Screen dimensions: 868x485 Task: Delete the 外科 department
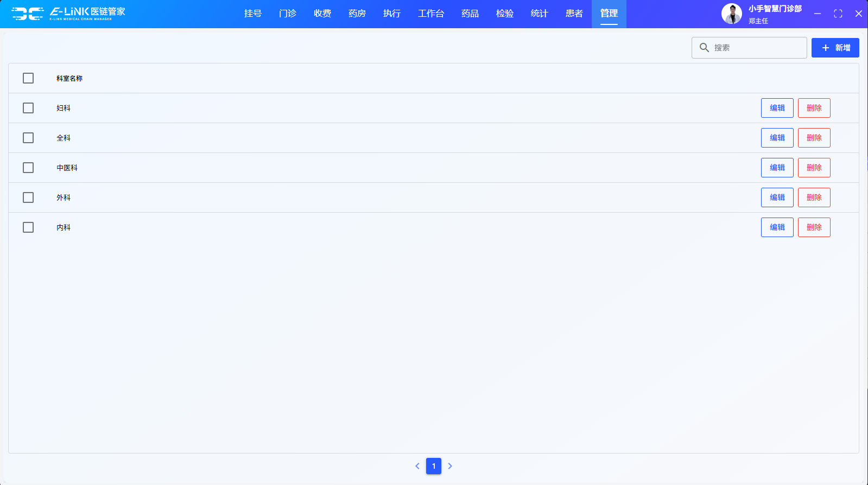[814, 197]
